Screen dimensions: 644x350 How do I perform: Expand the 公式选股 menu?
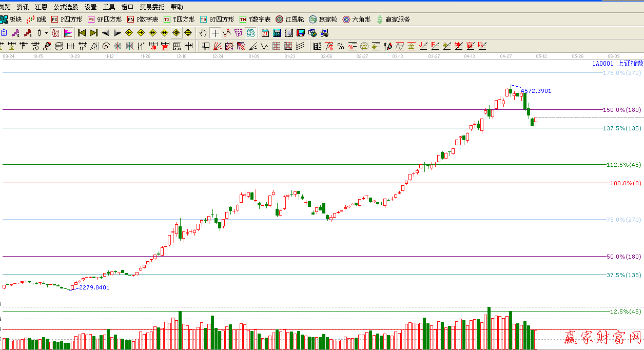pos(66,7)
